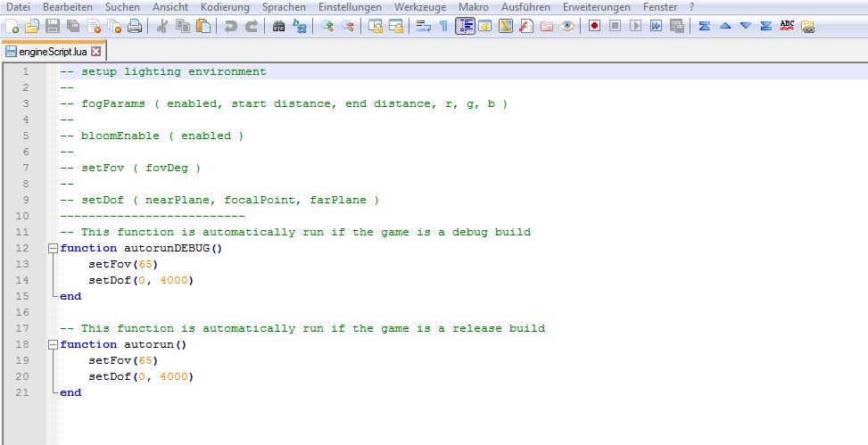Run macro multiple times icon
Viewport: 868px width, 445px height.
click(x=656, y=26)
